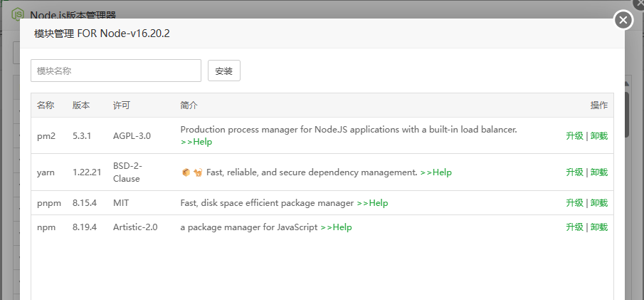The height and width of the screenshot is (300, 644).
Task: Open Help link for yarn
Action: [x=436, y=172]
